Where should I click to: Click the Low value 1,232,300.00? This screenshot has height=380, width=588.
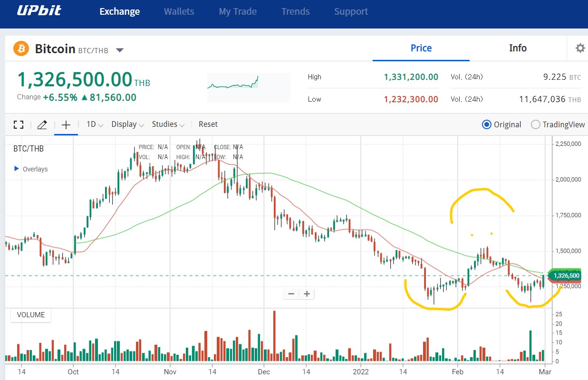tap(411, 99)
